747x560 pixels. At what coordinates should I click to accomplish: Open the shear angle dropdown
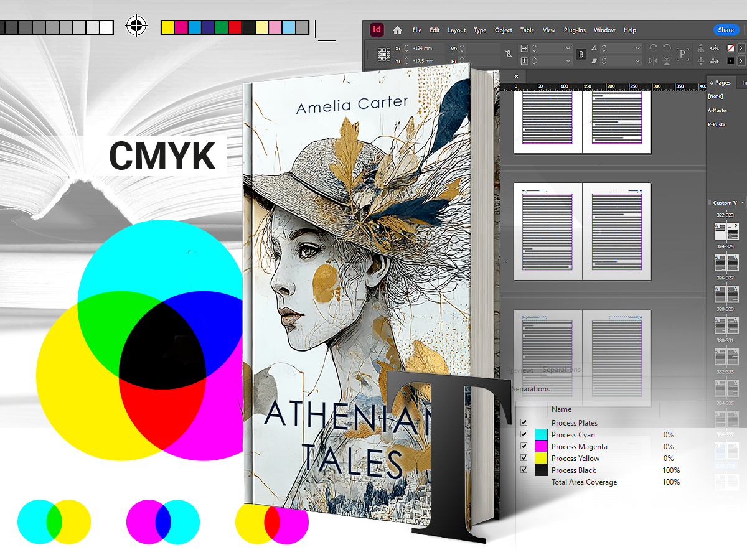(x=638, y=60)
